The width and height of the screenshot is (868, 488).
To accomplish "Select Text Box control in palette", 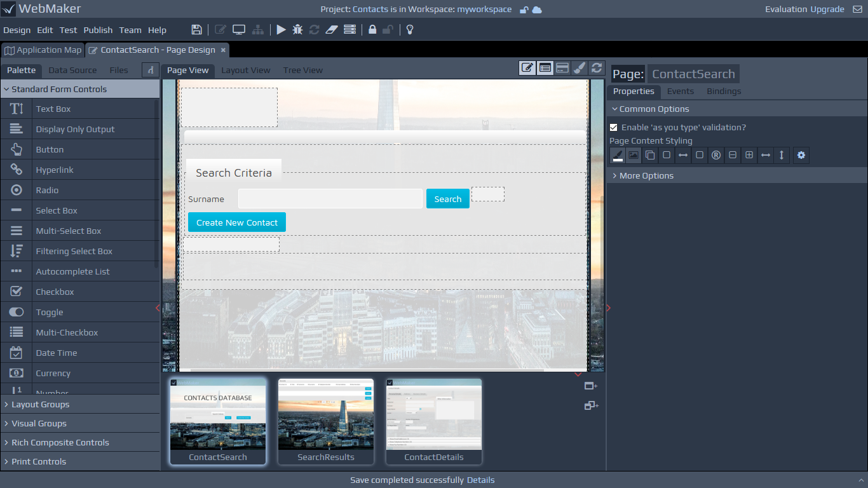I will 80,109.
